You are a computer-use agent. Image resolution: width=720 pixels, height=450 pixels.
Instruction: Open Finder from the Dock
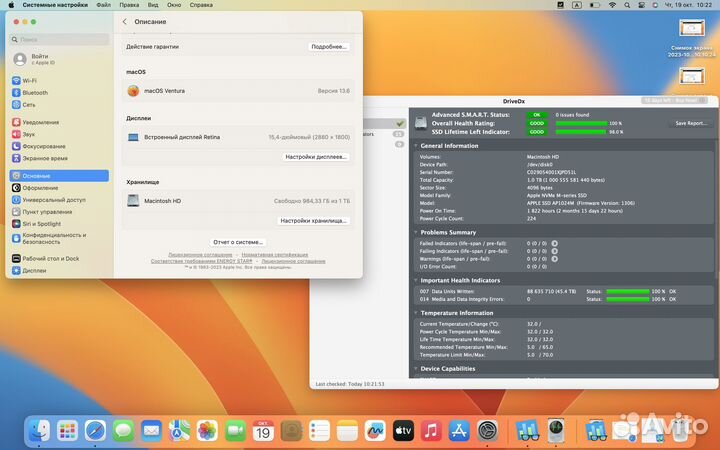point(39,431)
